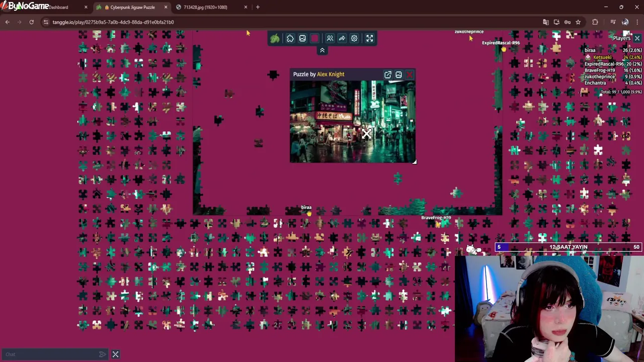Viewport: 644px width, 362px height.
Task: Open the browser three-dot menu
Action: coord(637,22)
